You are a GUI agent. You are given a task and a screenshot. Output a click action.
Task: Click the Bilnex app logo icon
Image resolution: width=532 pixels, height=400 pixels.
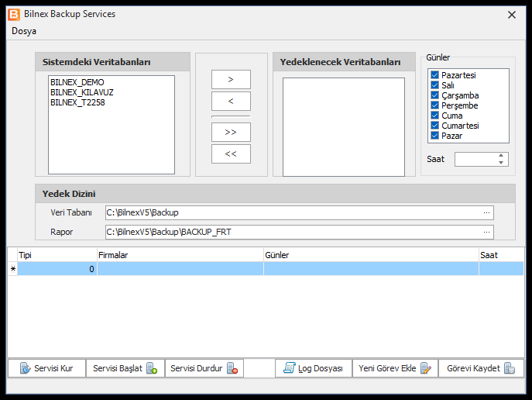14,14
